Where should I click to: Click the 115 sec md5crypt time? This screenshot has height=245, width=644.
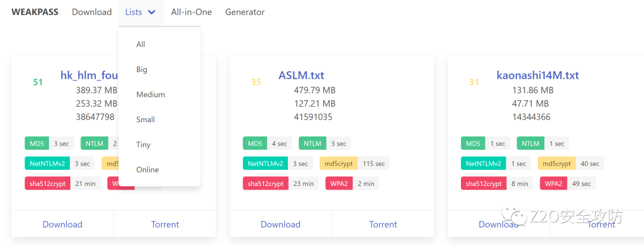tap(374, 163)
